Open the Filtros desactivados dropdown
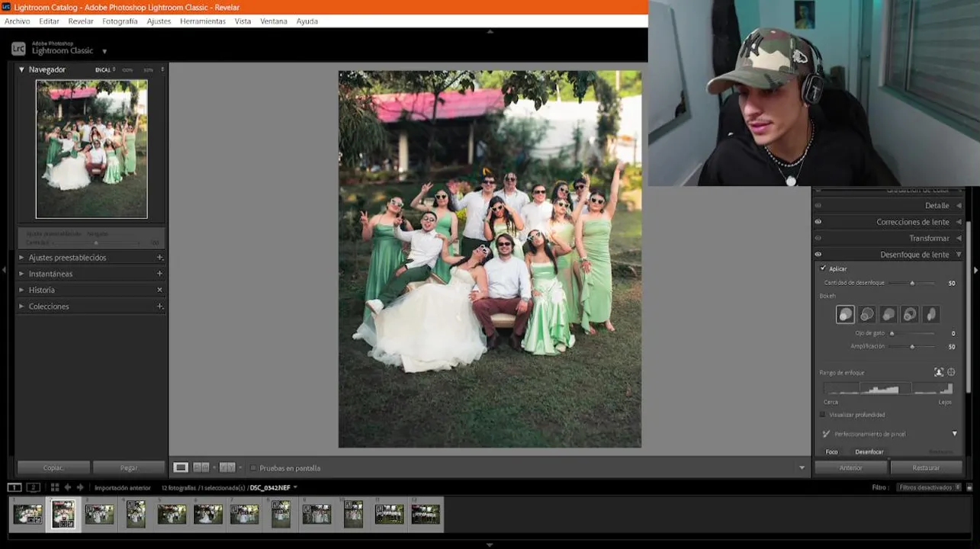 (x=929, y=487)
